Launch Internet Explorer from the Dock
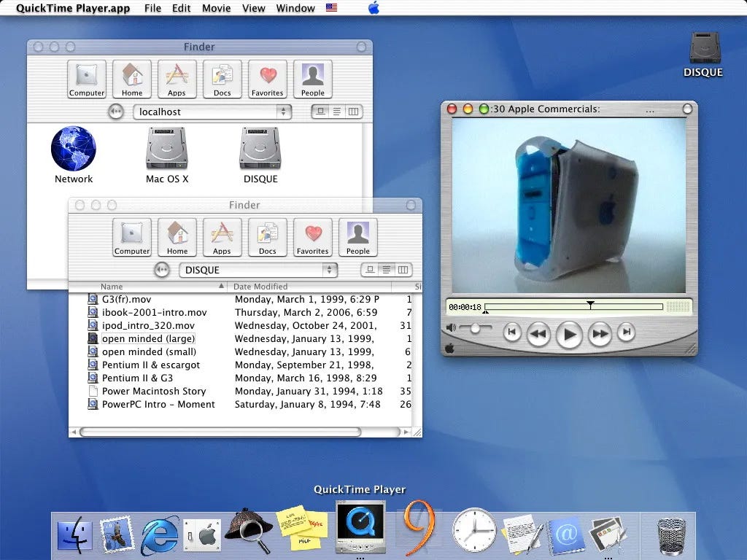 (159, 536)
